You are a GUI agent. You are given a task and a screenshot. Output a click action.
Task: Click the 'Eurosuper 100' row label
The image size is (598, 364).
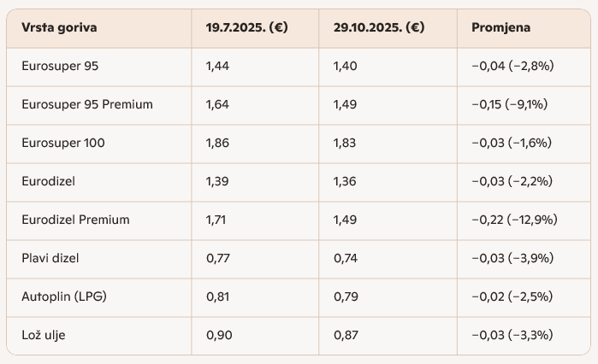pos(63,143)
